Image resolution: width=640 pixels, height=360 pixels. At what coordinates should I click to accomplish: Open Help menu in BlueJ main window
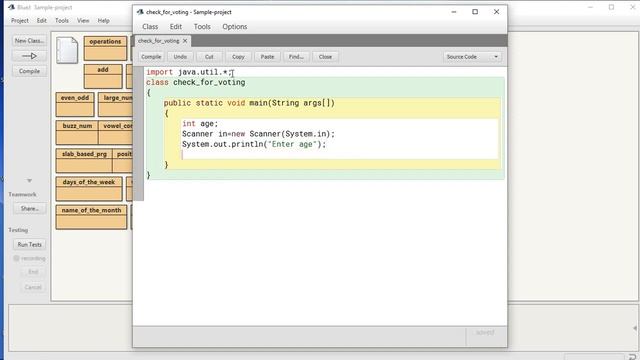(x=103, y=20)
